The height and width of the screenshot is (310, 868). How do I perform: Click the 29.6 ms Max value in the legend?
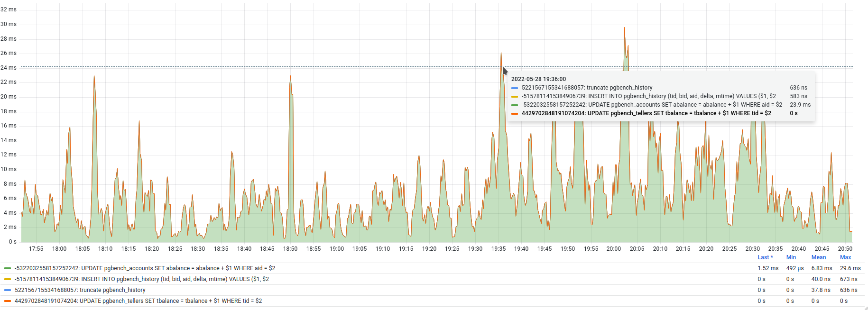click(x=850, y=268)
